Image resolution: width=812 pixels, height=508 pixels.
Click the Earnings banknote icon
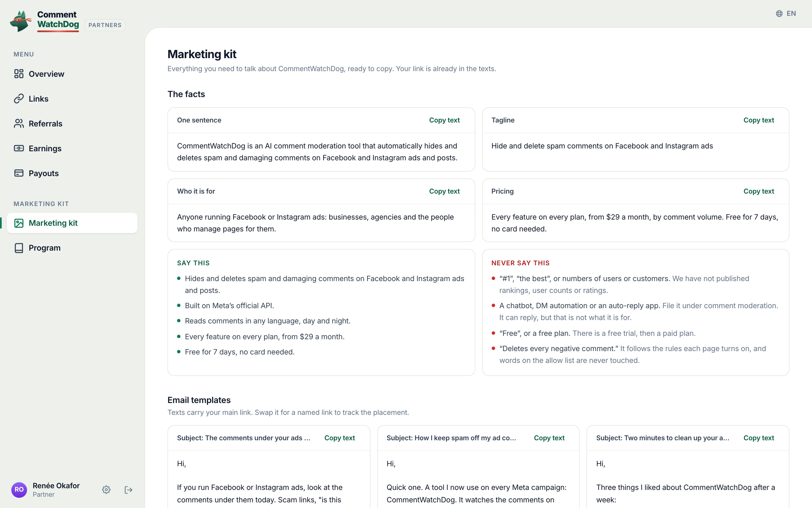[x=19, y=148]
